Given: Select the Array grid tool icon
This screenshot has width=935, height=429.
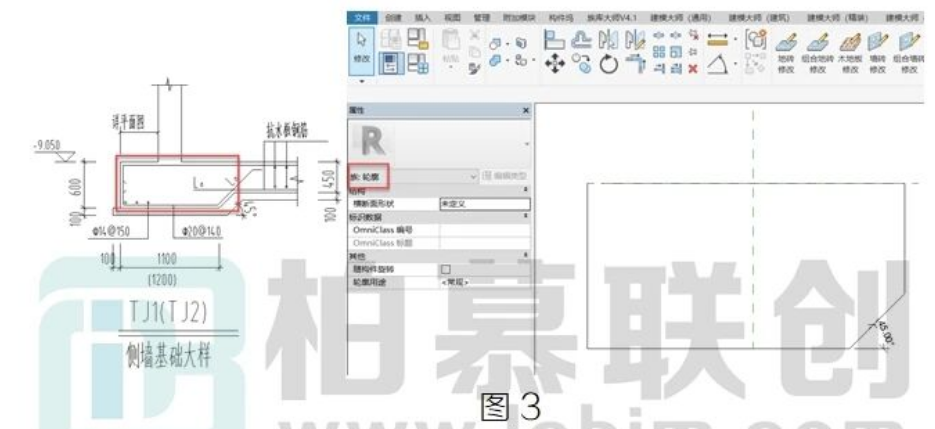Looking at the screenshot, I should (659, 51).
